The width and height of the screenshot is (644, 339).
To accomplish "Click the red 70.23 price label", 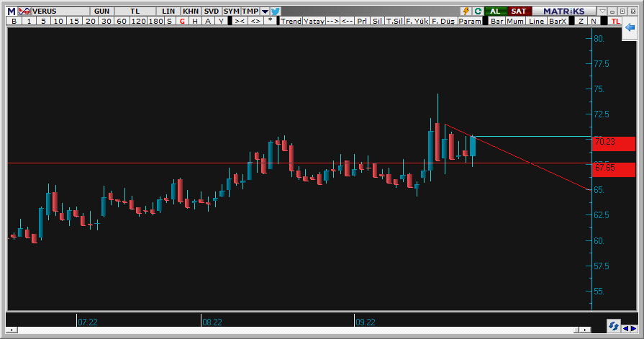I will click(x=614, y=144).
